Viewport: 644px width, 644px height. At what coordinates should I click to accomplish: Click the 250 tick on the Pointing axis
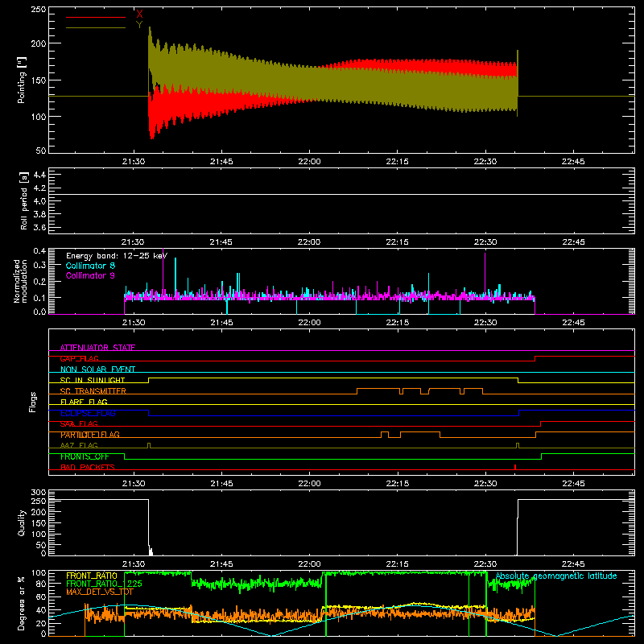pos(39,10)
